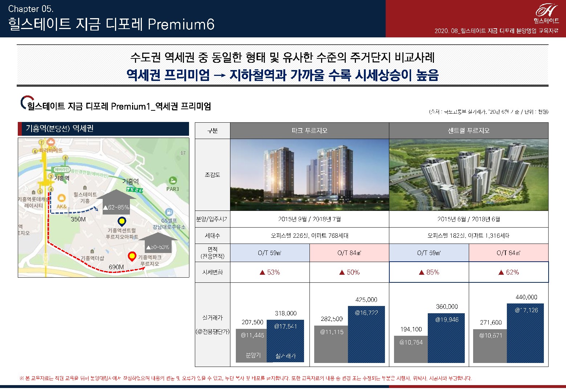Click the O/T 84㎡ cell under 센트럴 푸르지오
Image resolution: width=566 pixels, height=392 pixels.
pos(509,253)
